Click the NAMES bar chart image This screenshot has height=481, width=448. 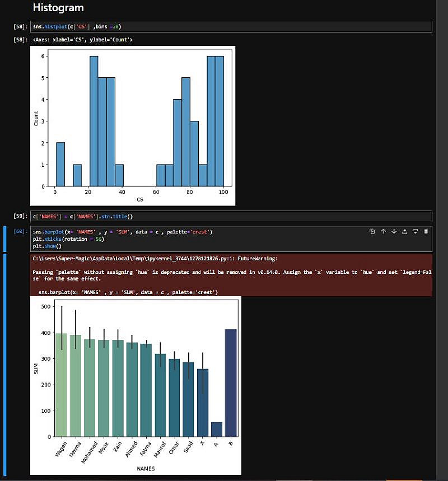pos(136,385)
